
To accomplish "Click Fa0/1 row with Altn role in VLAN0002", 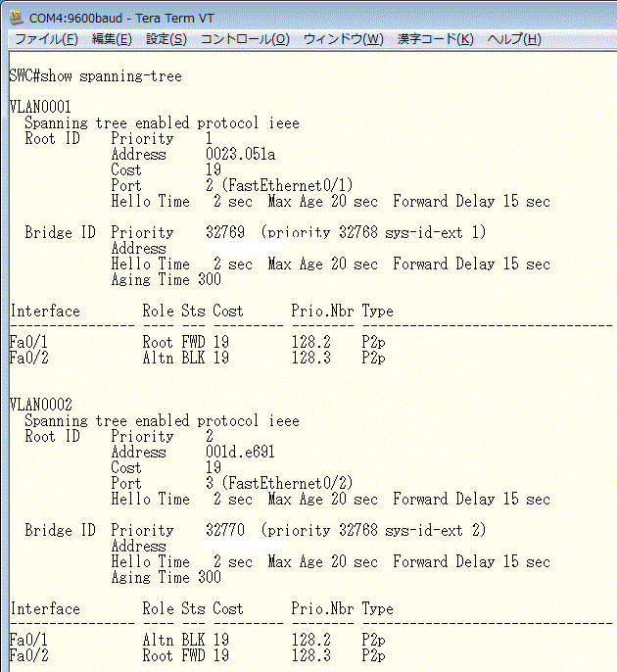I will click(x=197, y=640).
